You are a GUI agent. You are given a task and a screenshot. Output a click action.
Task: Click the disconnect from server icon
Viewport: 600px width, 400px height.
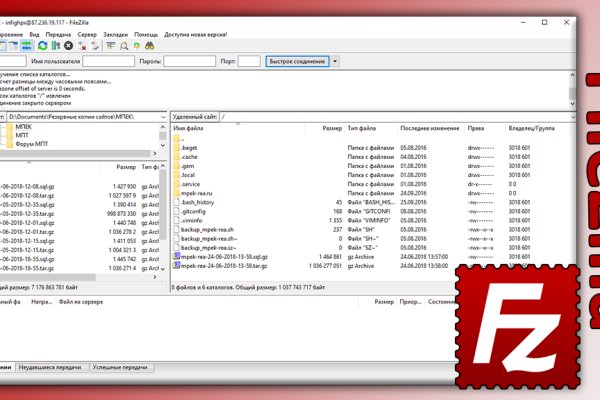pos(81,46)
